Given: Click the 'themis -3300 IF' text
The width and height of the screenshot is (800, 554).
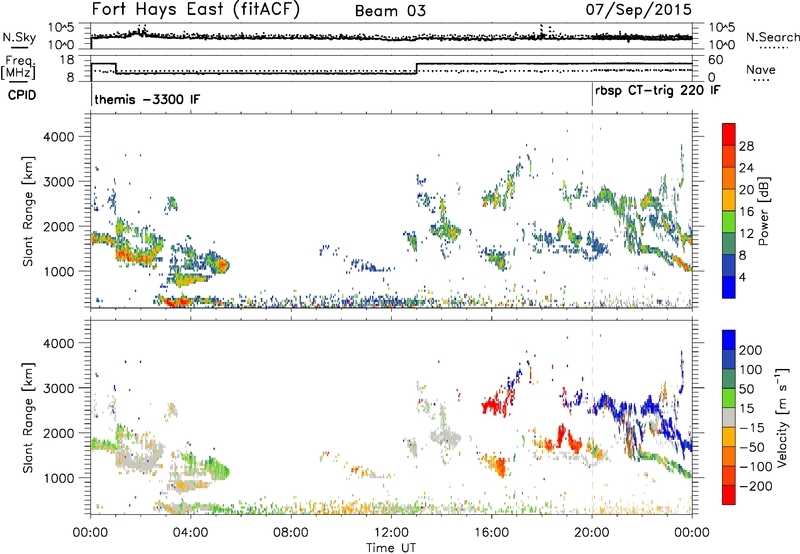Looking at the screenshot, I should click(147, 99).
